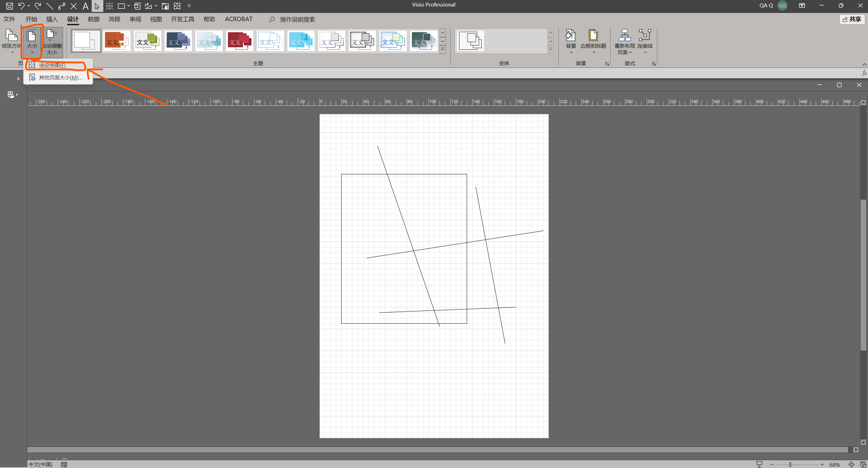Image resolution: width=868 pixels, height=468 pixels.
Task: Click the Save icon in quick access toolbar
Action: pos(9,6)
